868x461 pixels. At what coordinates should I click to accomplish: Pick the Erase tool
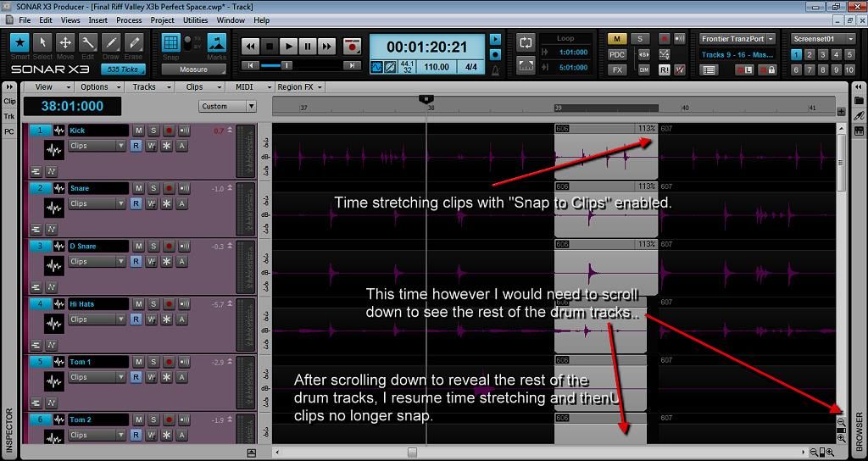pyautogui.click(x=134, y=42)
